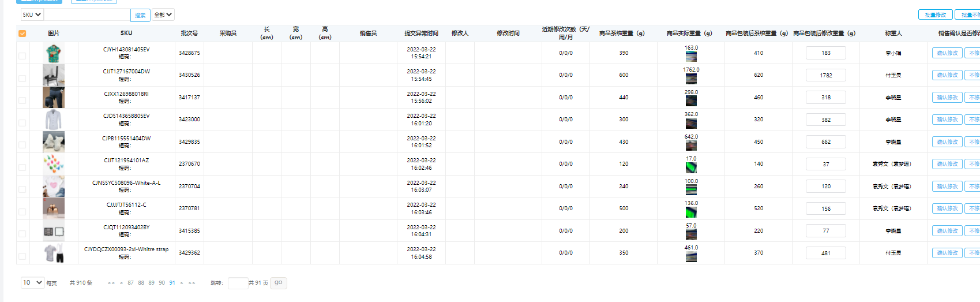View weighing photo under actual weight 163.0
This screenshot has height=302, width=980.
click(691, 57)
